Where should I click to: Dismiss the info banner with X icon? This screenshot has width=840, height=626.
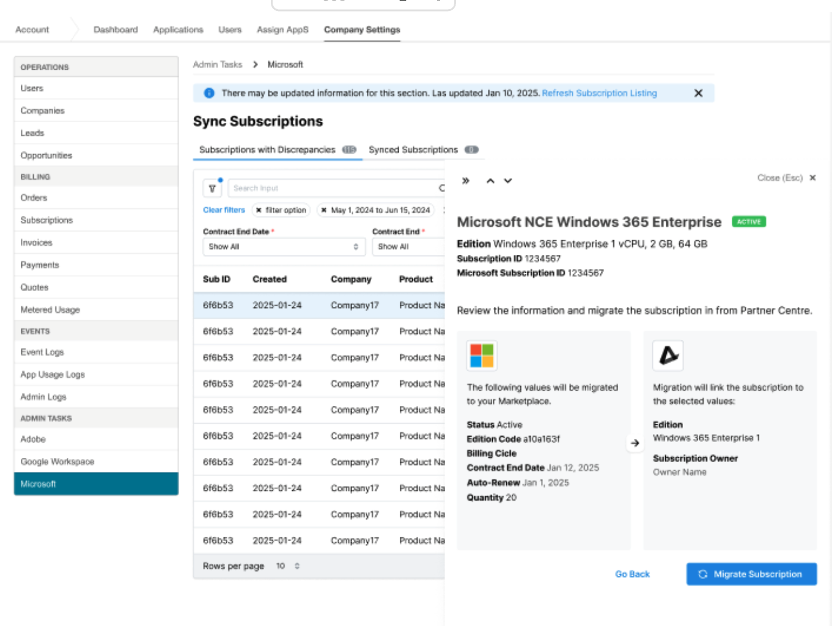click(x=698, y=94)
